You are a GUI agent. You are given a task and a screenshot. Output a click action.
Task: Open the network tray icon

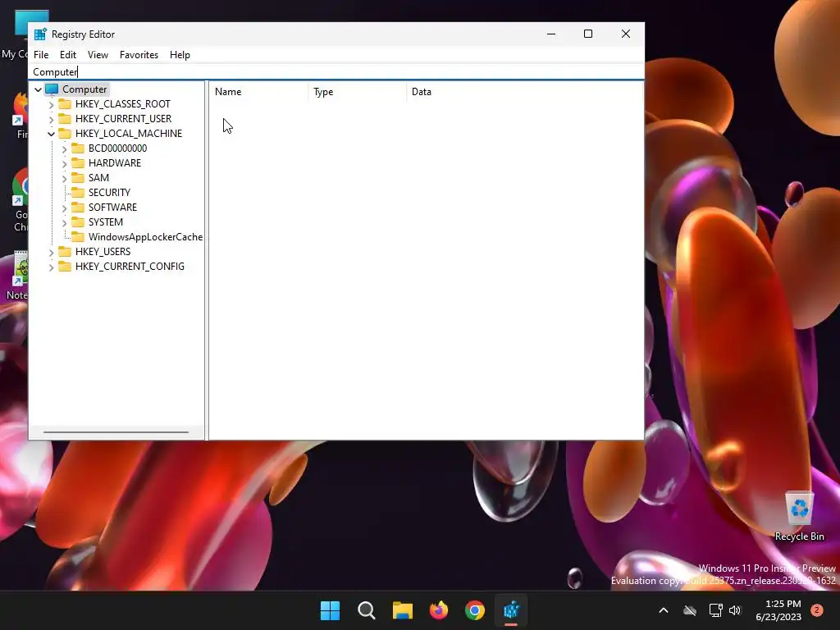[x=715, y=610]
